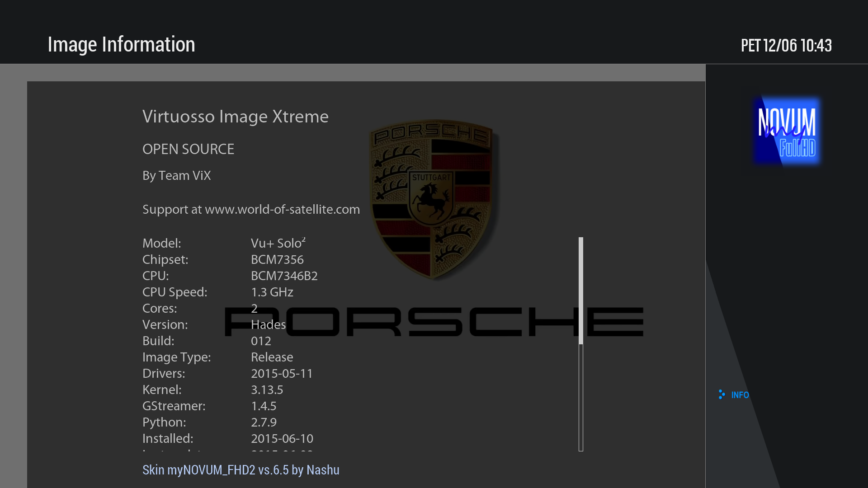868x488 pixels.
Task: Click the vertical scrollbar thumb
Action: [580, 290]
